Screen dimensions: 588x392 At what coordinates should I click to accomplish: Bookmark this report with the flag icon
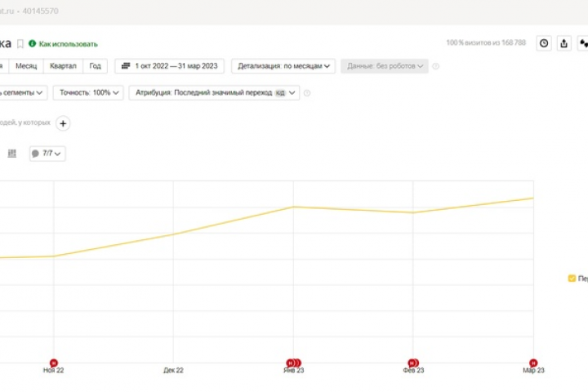coord(20,44)
